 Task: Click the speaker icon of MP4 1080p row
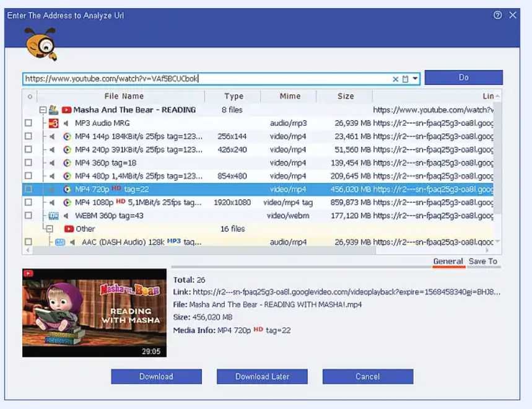(x=52, y=203)
